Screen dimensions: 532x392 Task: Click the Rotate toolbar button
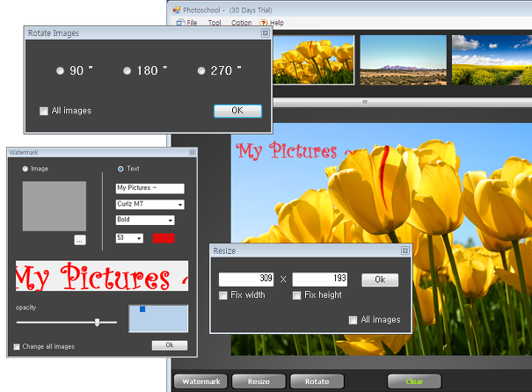click(x=317, y=381)
